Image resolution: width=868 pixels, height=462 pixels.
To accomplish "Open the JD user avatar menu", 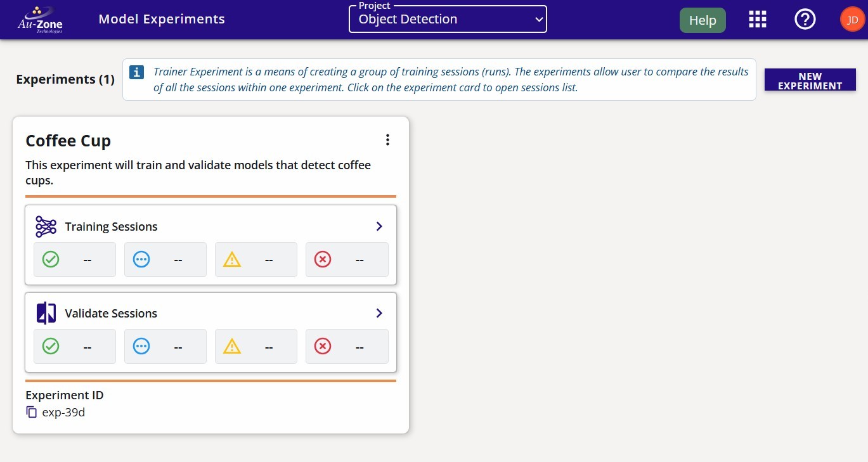I will (x=852, y=20).
